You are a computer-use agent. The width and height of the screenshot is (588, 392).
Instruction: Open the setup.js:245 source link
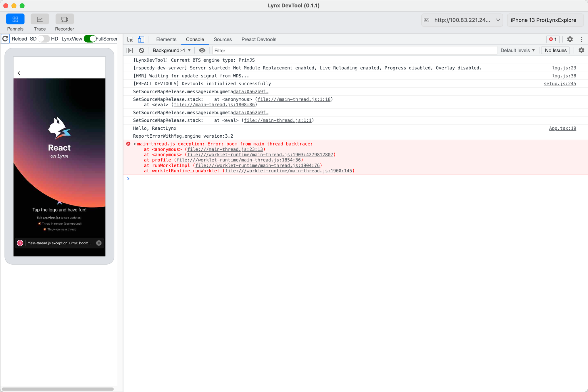(x=560, y=84)
